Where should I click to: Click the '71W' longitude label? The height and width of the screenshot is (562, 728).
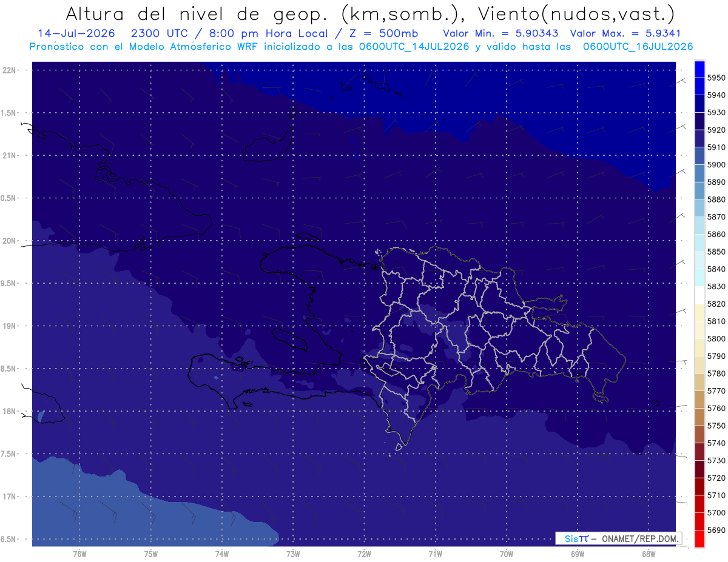pos(435,554)
